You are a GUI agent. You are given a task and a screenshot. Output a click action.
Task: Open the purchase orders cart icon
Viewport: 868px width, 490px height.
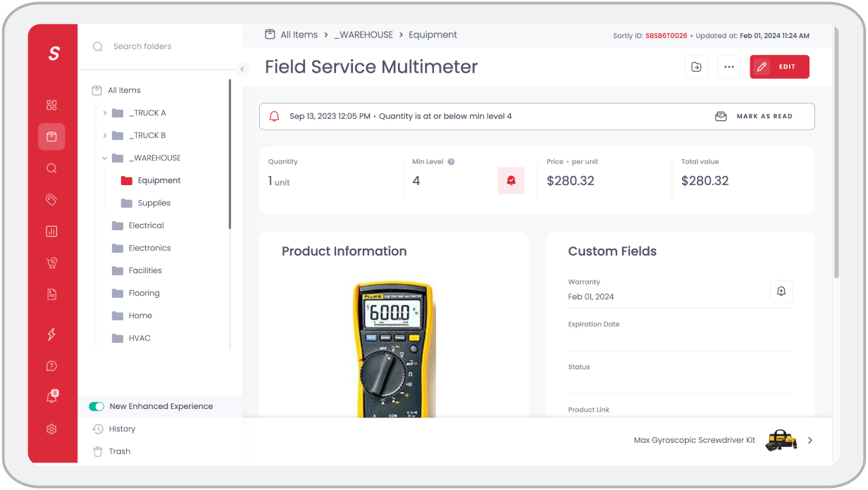[x=51, y=263]
